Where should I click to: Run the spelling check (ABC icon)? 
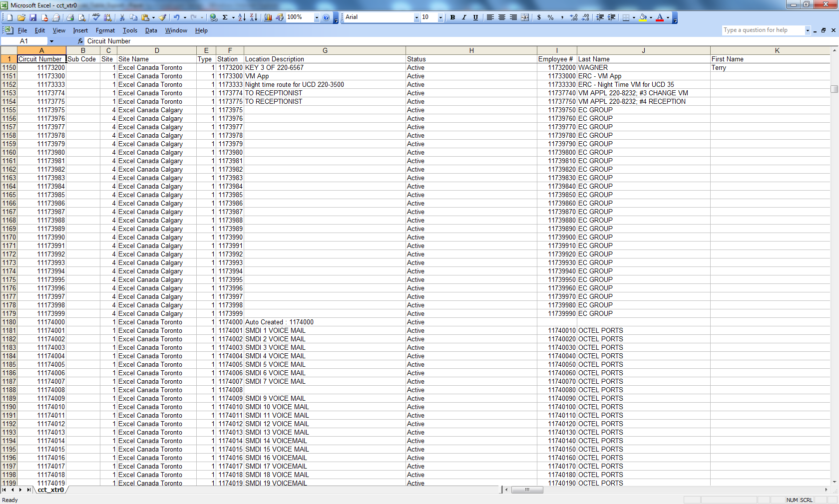tap(96, 17)
